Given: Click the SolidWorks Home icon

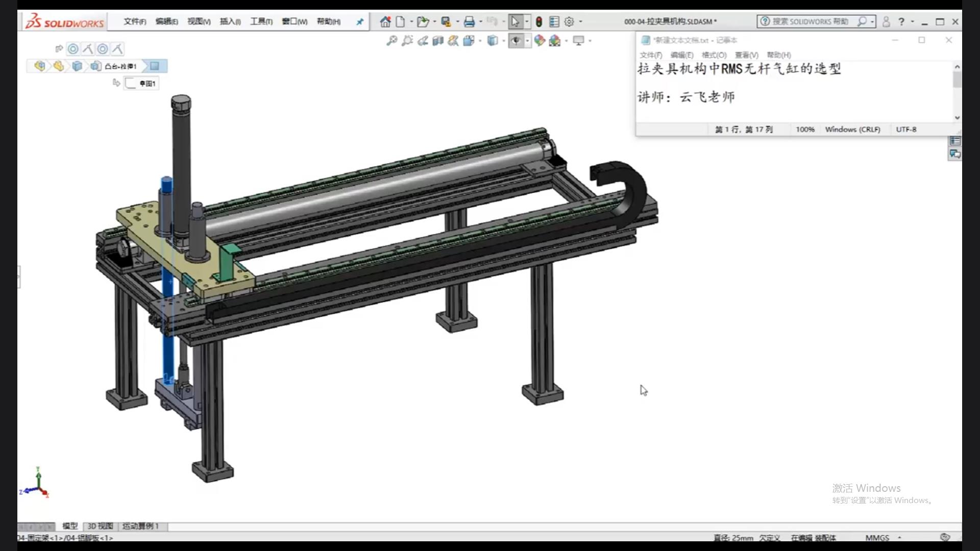Looking at the screenshot, I should coord(385,22).
